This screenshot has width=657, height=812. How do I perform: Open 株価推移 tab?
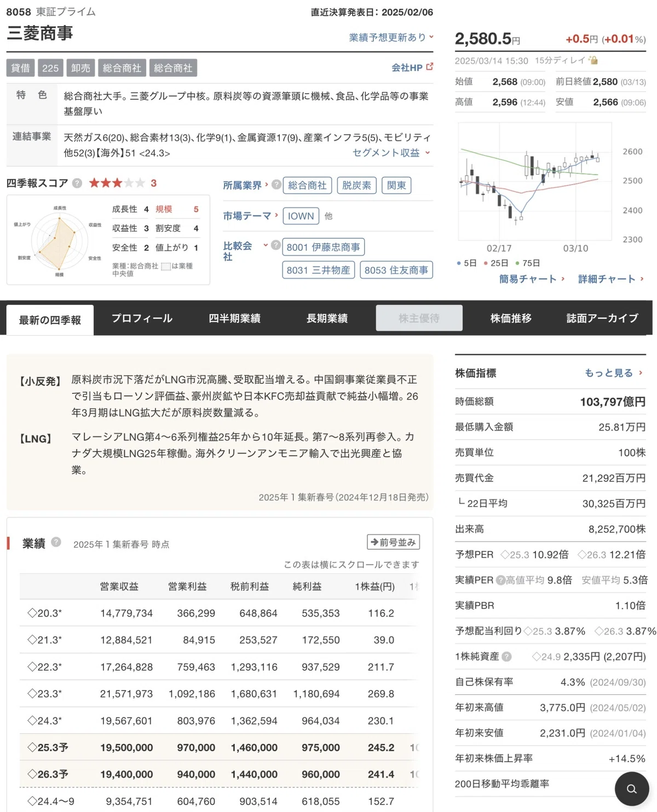pos(511,318)
